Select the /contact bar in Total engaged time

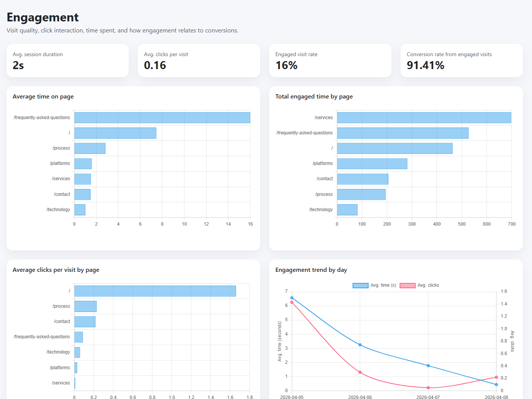[x=362, y=179]
